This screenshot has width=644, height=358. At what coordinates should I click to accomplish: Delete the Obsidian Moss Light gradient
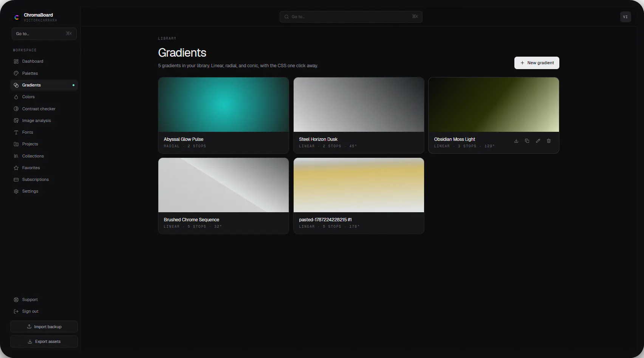point(549,141)
